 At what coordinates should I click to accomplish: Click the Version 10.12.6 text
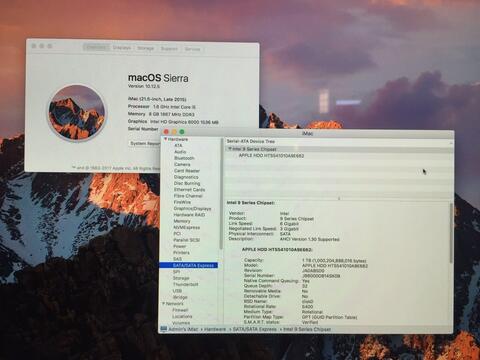tap(144, 86)
